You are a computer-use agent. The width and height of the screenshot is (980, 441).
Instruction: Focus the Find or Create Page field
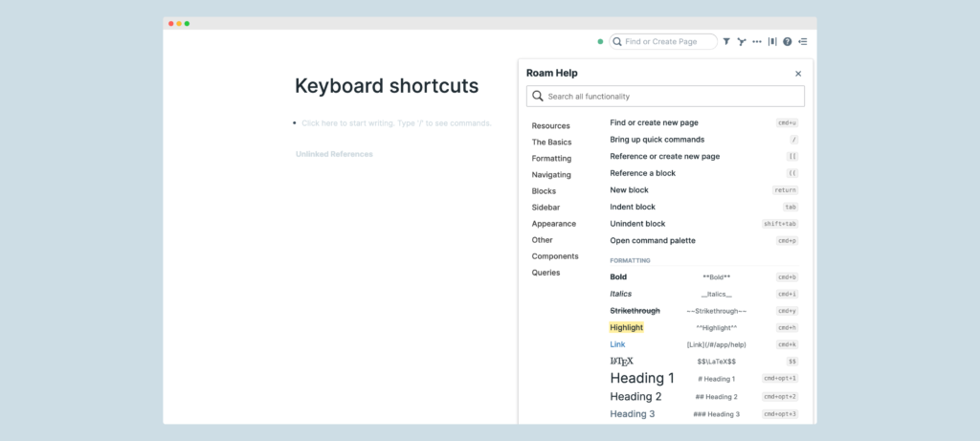coord(663,42)
